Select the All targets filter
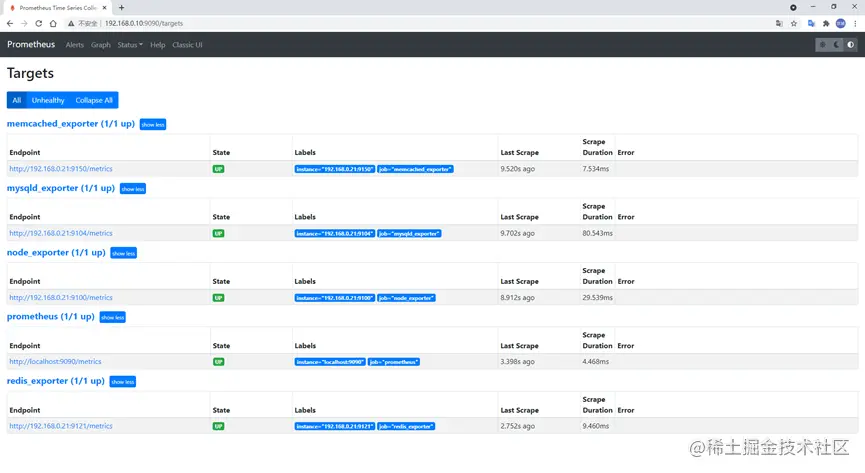 [17, 100]
